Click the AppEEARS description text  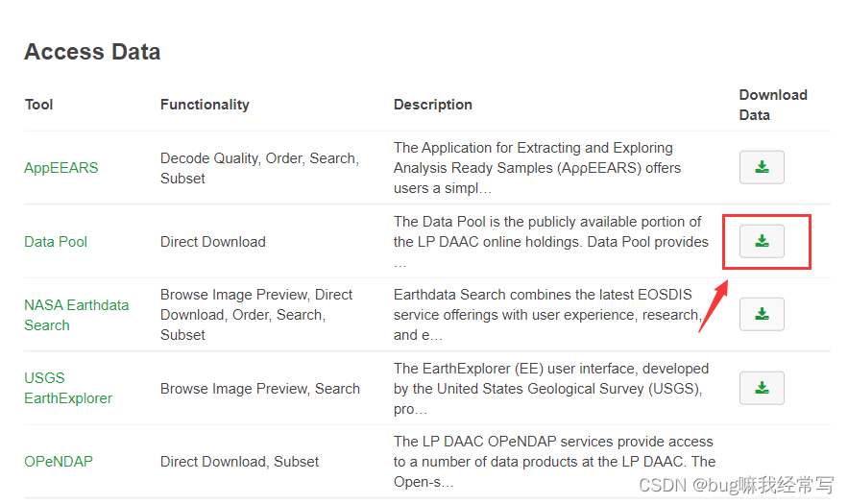point(537,168)
